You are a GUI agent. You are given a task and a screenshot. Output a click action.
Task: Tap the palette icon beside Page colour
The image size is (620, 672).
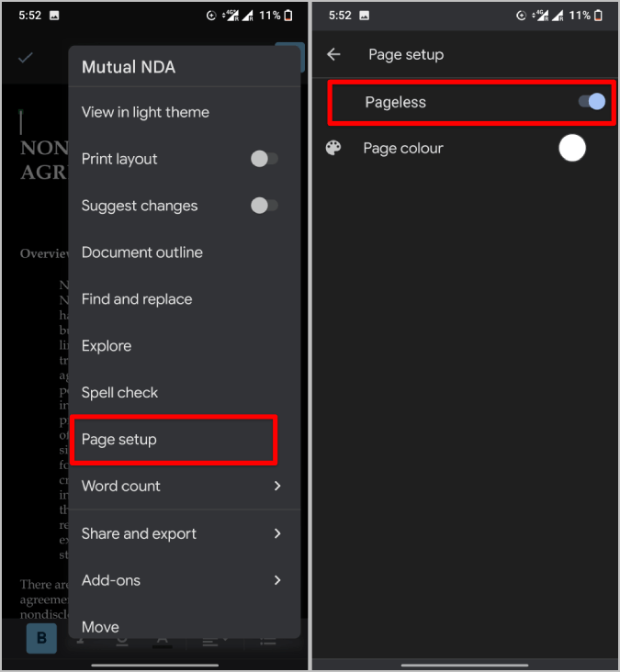[333, 149]
